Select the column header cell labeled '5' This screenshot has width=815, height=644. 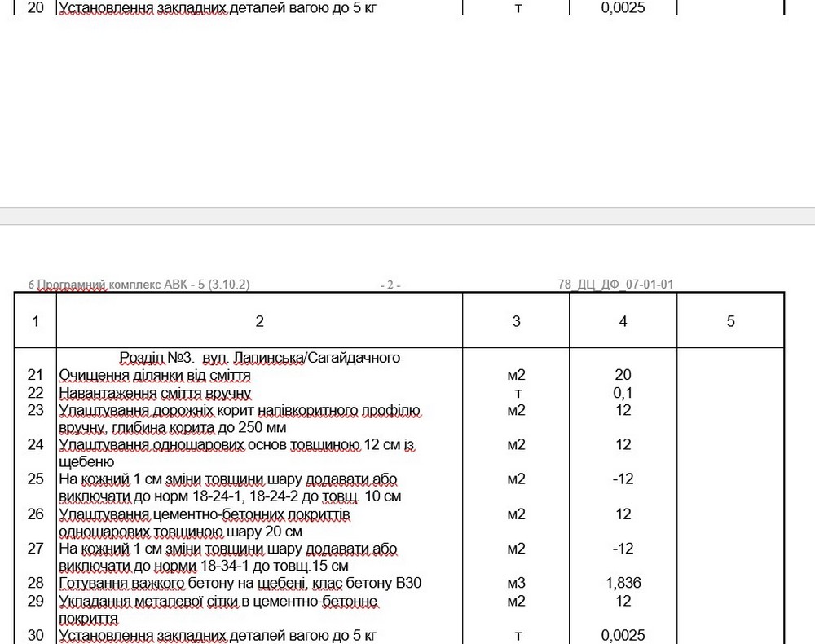(730, 321)
